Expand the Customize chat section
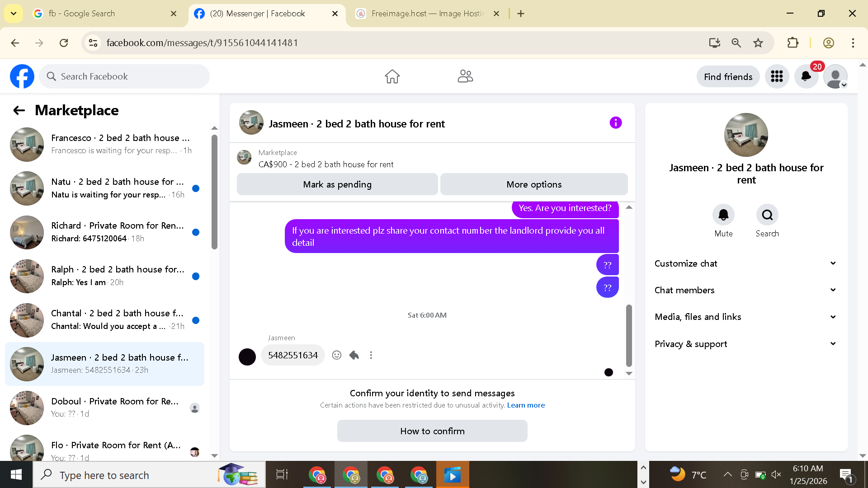The height and width of the screenshot is (488, 868). (x=746, y=263)
